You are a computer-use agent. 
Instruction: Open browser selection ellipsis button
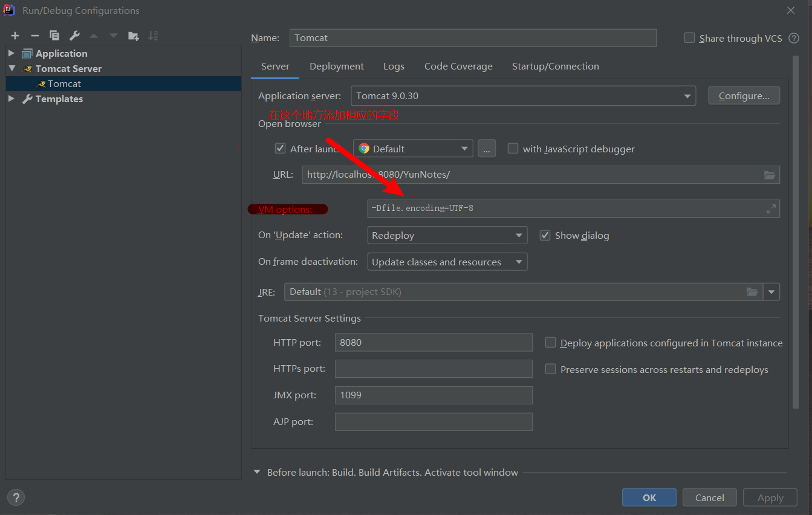(487, 149)
